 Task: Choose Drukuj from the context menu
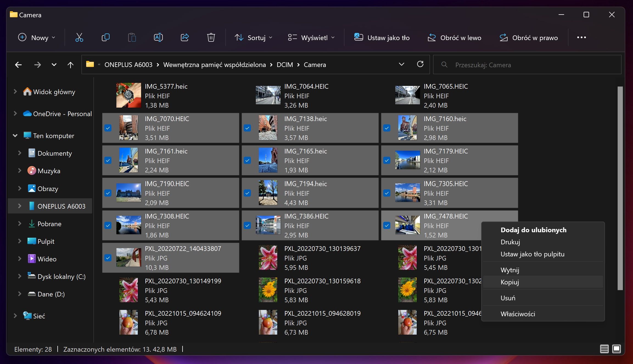tap(543, 242)
